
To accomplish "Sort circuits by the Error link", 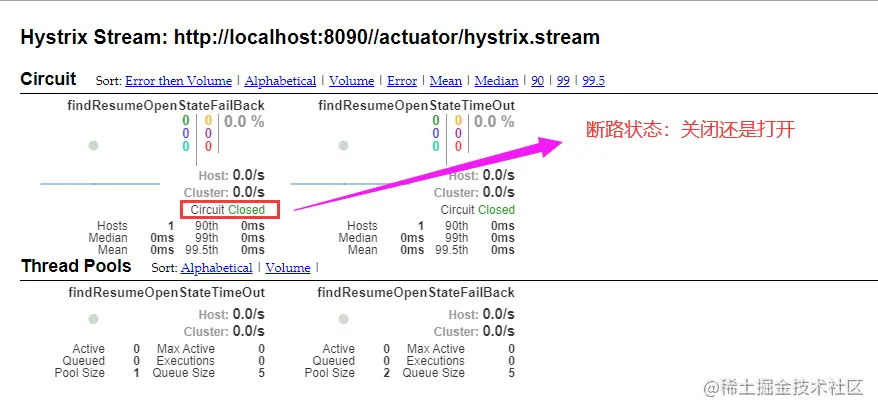I will click(401, 81).
